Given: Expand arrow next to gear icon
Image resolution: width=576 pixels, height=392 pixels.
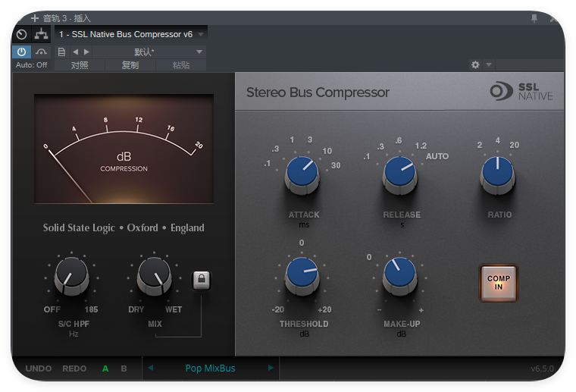Looking at the screenshot, I should 489,65.
